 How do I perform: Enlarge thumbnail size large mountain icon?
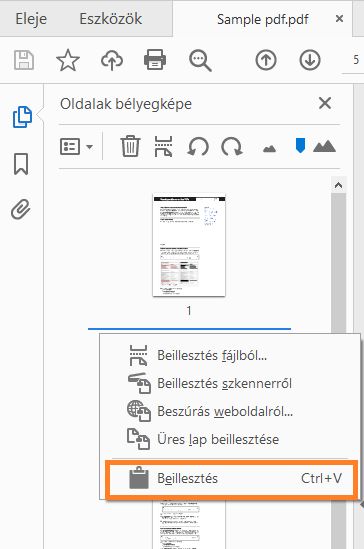coord(324,146)
